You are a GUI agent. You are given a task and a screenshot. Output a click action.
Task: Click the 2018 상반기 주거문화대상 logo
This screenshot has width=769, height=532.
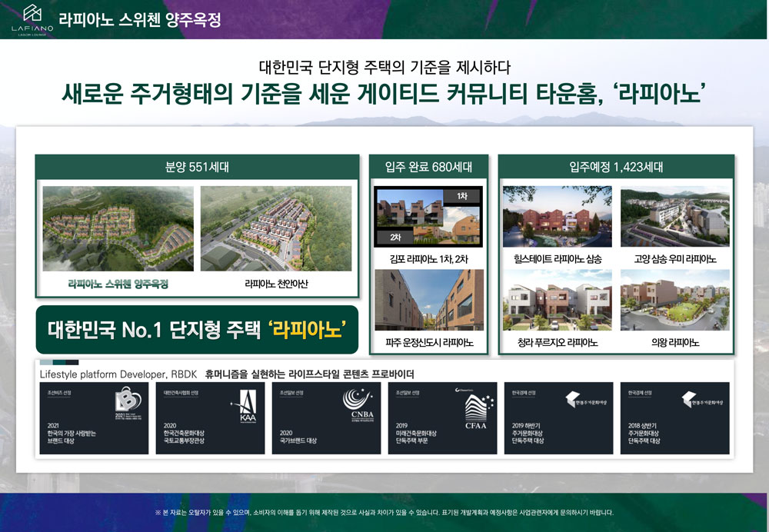[x=701, y=401]
